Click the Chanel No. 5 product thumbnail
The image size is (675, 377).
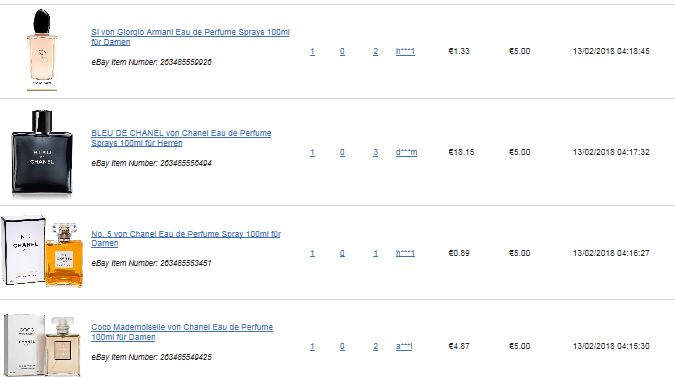[x=42, y=251]
